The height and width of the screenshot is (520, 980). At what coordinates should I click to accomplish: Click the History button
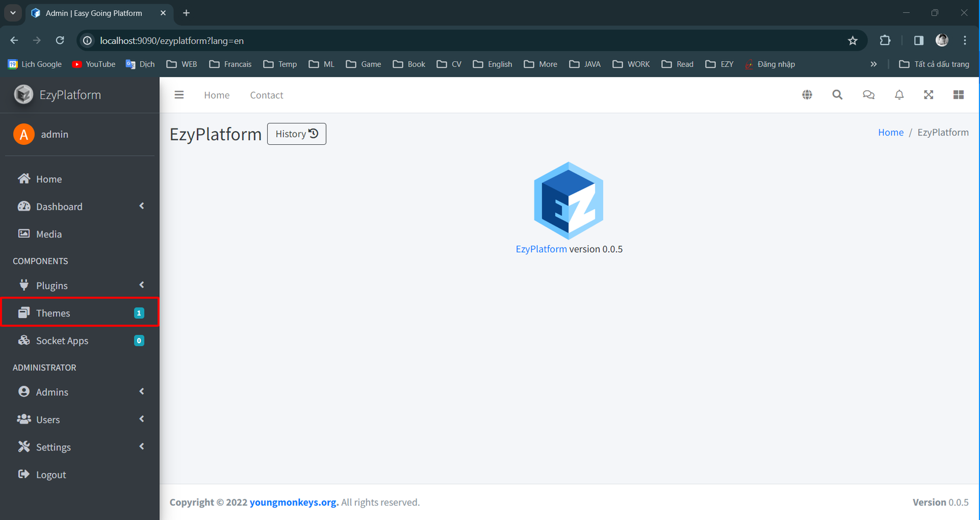coord(296,134)
